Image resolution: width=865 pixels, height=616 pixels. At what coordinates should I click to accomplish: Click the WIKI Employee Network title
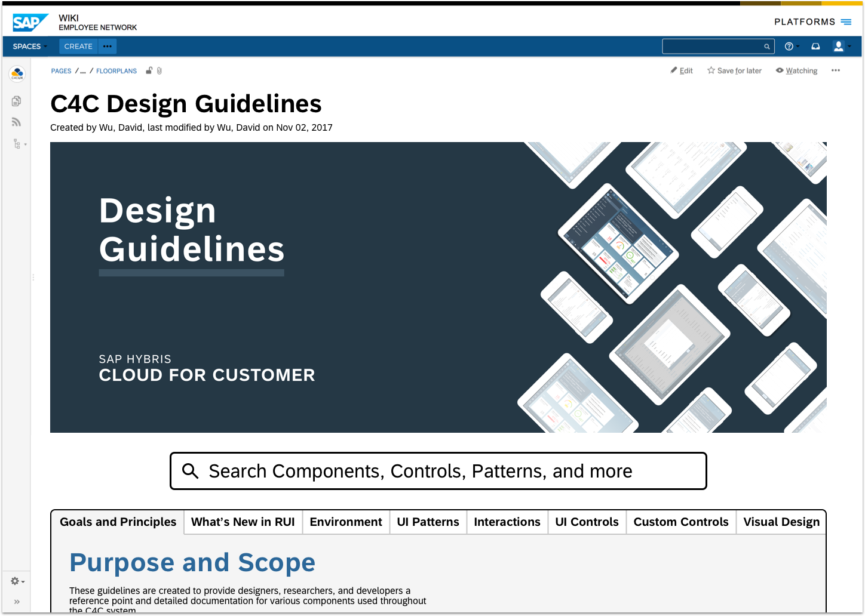point(98,23)
